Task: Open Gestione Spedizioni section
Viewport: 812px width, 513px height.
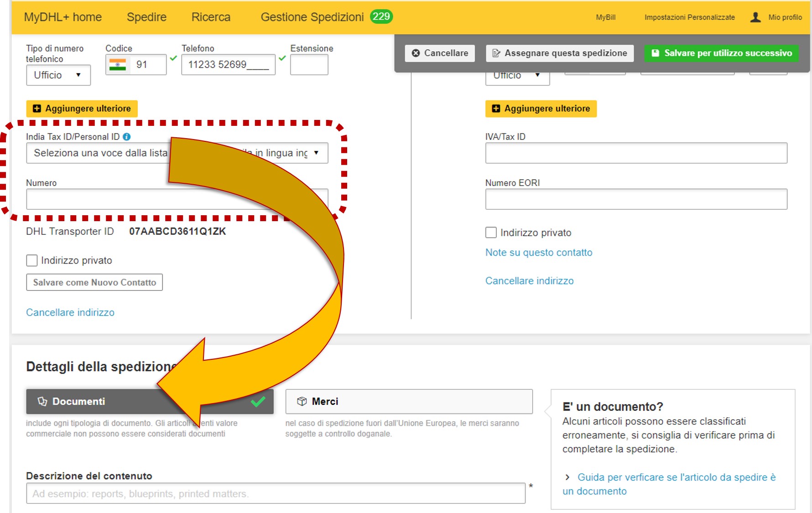Action: [x=312, y=17]
